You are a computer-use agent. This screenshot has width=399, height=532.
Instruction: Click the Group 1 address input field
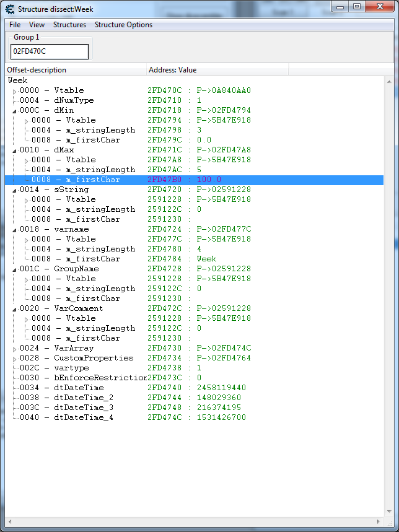pyautogui.click(x=50, y=51)
